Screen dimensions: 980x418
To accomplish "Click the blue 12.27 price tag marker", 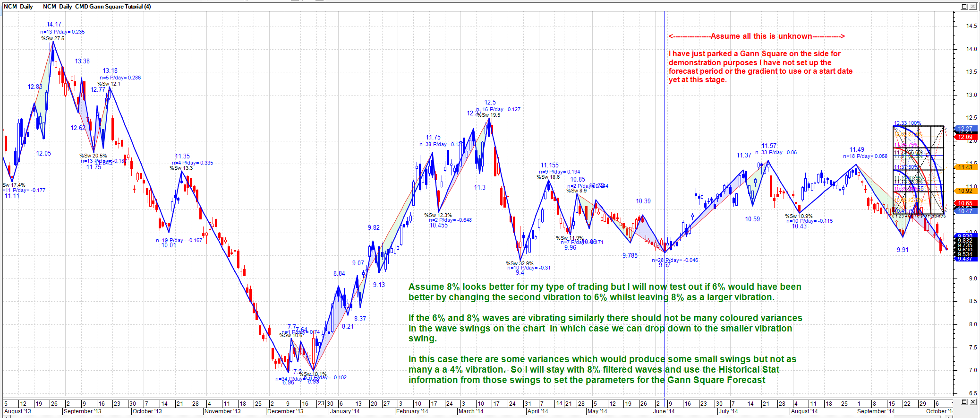I will 965,129.
